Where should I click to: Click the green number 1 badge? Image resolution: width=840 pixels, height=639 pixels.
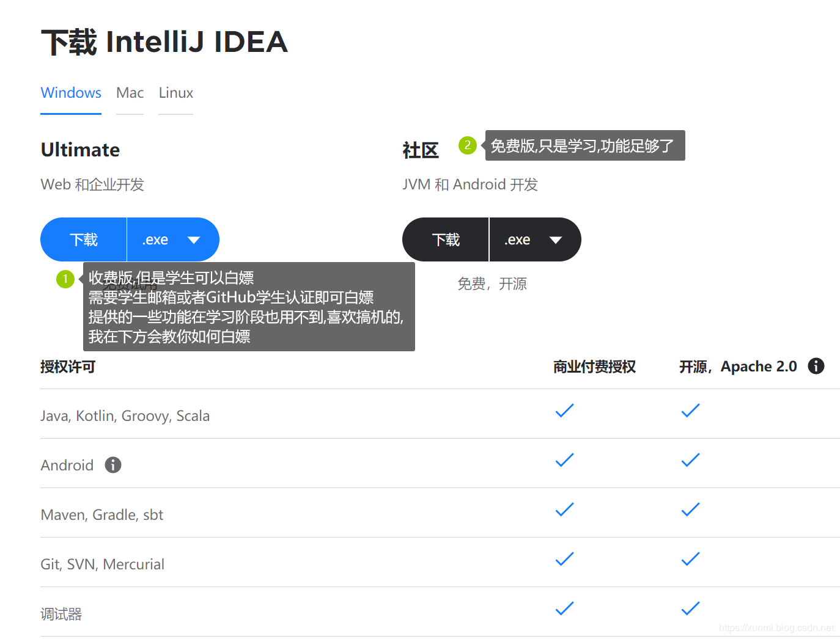point(65,279)
